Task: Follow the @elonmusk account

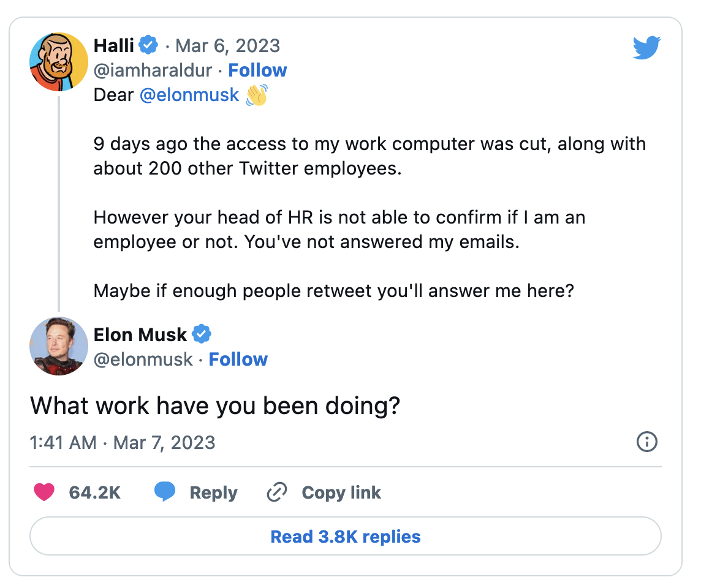Action: pos(238,360)
